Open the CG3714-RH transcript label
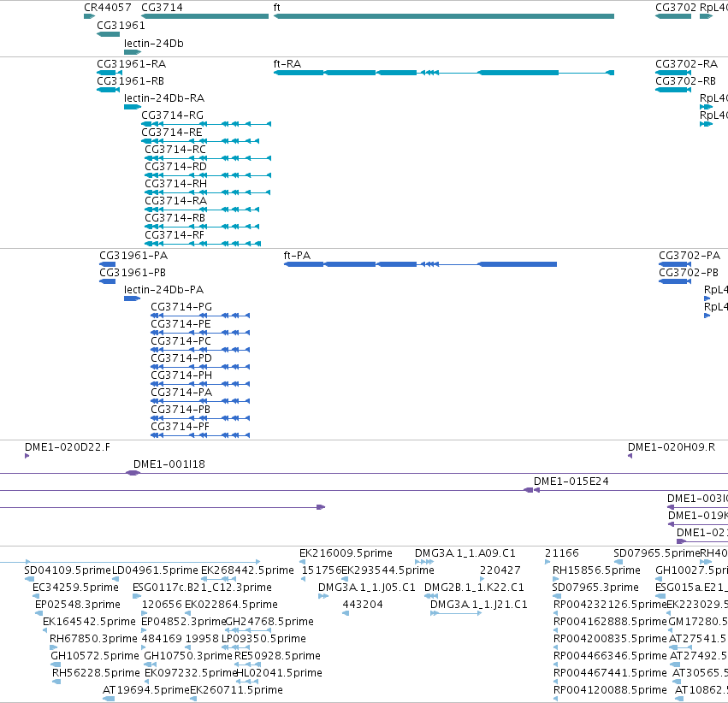This screenshot has width=728, height=703. tap(175, 184)
